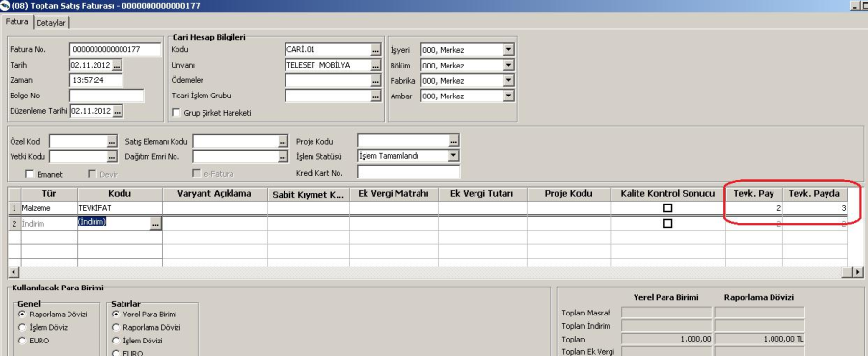Click the Varyant Açıklama column header
Image resolution: width=868 pixels, height=356 pixels.
click(215, 194)
